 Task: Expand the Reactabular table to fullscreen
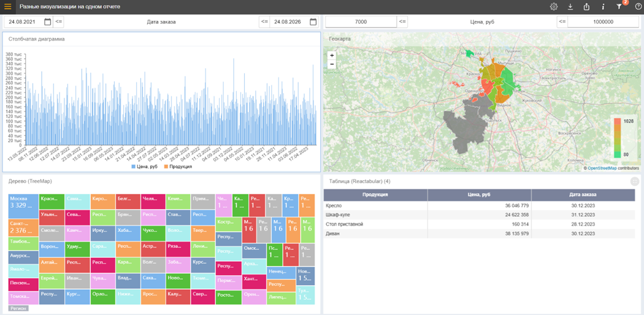pyautogui.click(x=635, y=181)
